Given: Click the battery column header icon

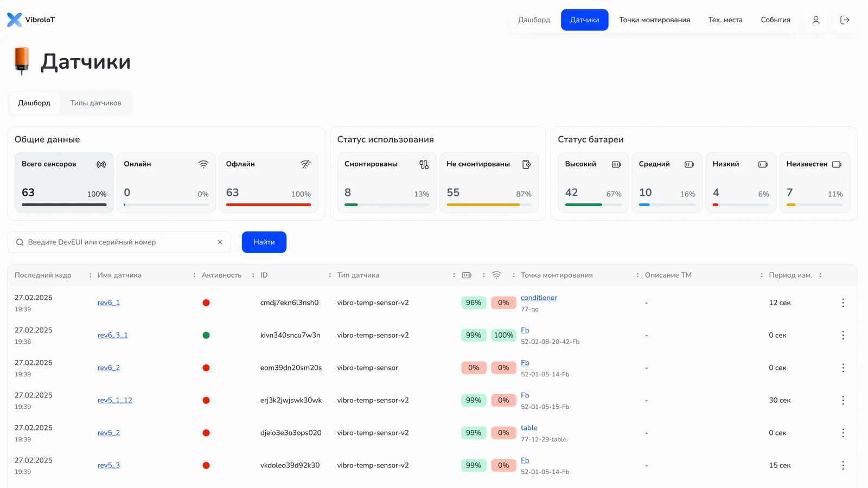Looking at the screenshot, I should point(467,275).
